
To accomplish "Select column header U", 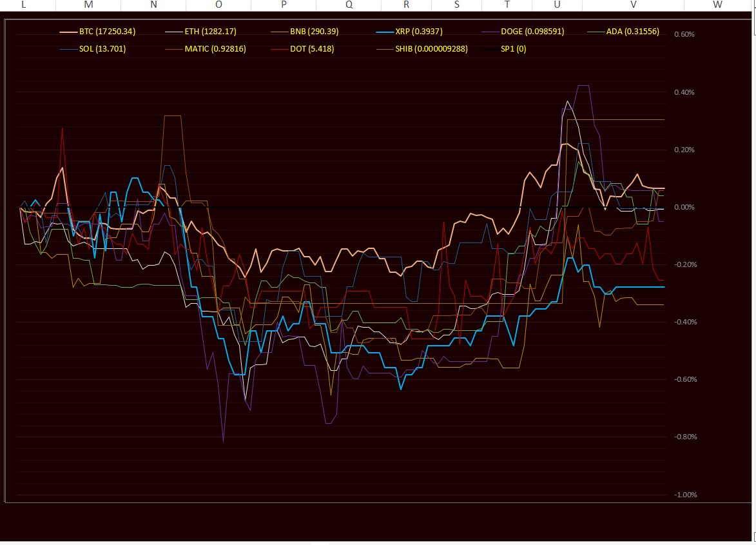I will pyautogui.click(x=557, y=5).
